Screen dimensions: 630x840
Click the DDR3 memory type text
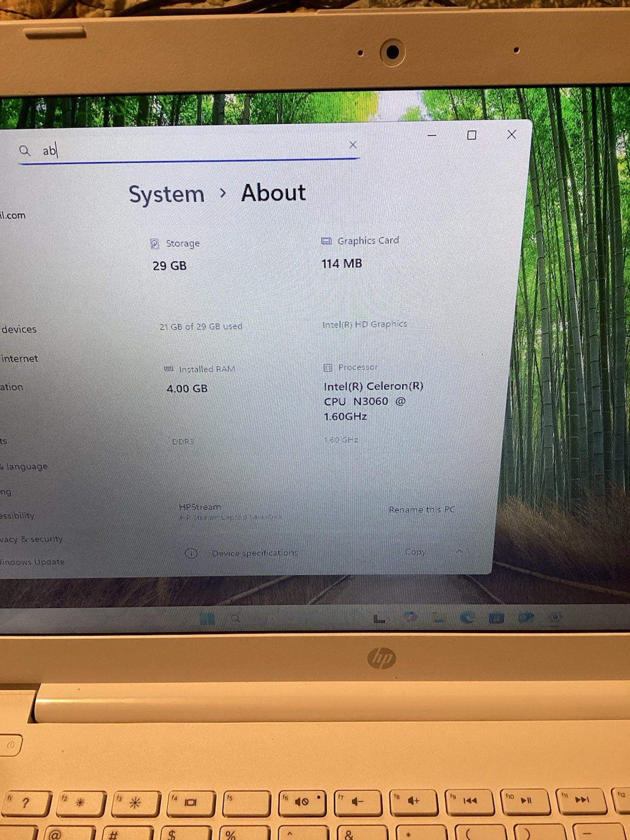click(183, 442)
